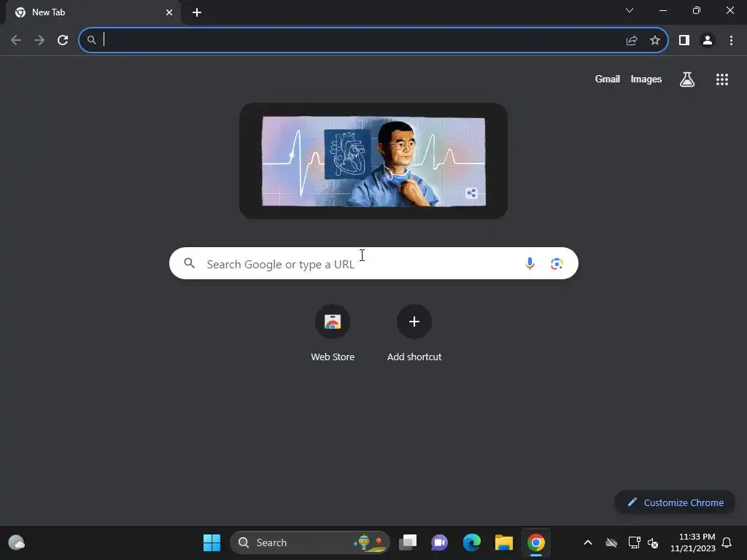
Task: Open the Gmail link
Action: pos(608,79)
